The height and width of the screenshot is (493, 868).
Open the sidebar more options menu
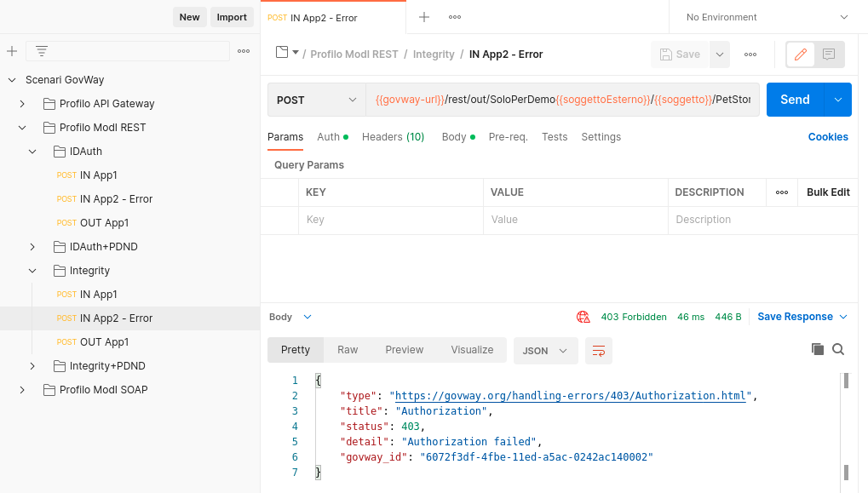pos(244,51)
